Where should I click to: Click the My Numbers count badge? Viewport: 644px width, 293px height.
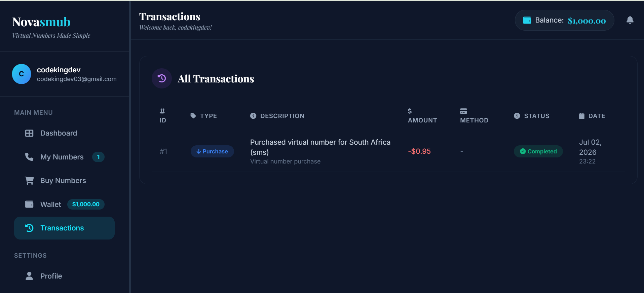pyautogui.click(x=98, y=157)
